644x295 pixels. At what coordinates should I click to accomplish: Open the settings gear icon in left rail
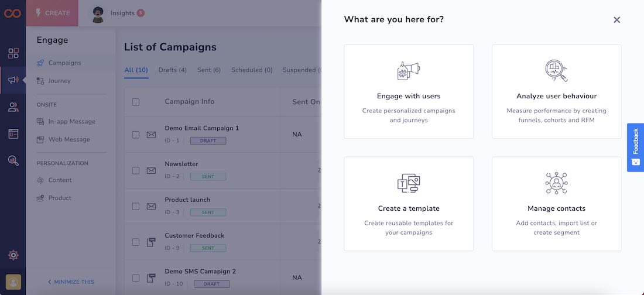point(13,255)
